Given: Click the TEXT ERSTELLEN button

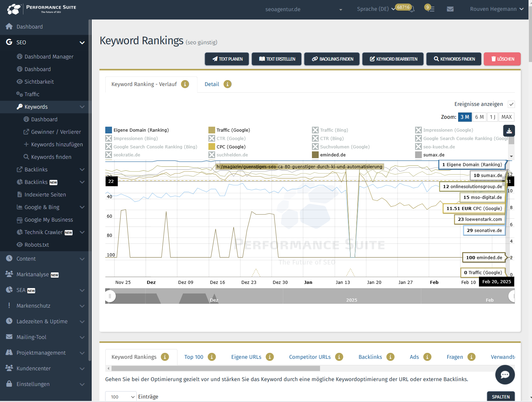Looking at the screenshot, I should [x=277, y=59].
